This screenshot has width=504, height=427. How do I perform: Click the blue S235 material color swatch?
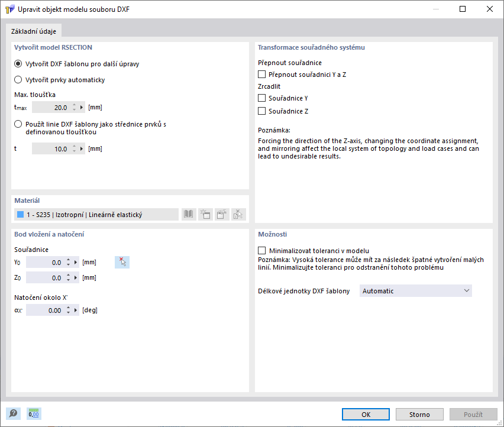[21, 215]
